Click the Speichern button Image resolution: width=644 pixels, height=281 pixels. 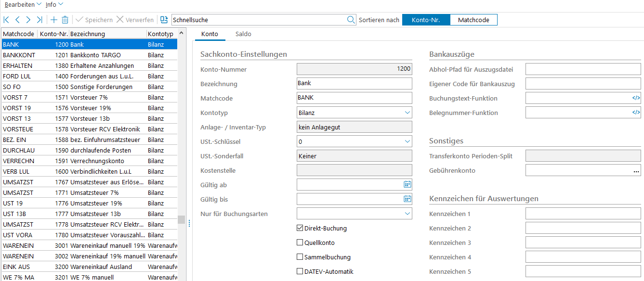point(94,20)
